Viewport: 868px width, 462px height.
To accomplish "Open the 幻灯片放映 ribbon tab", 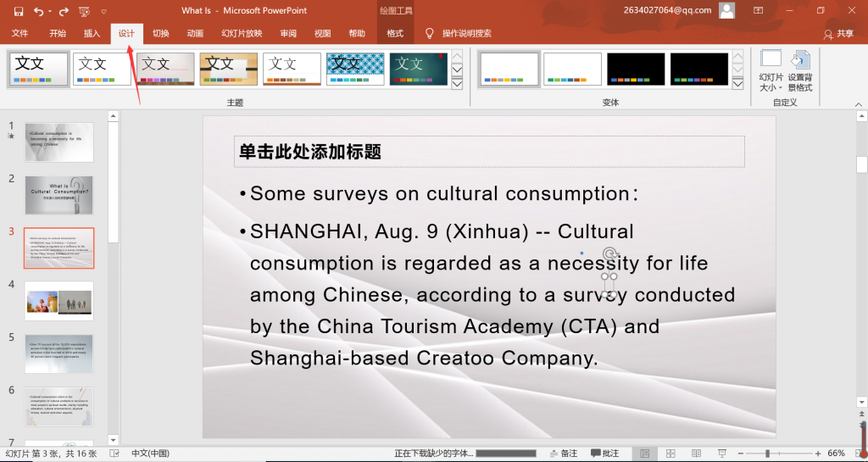I will [242, 33].
